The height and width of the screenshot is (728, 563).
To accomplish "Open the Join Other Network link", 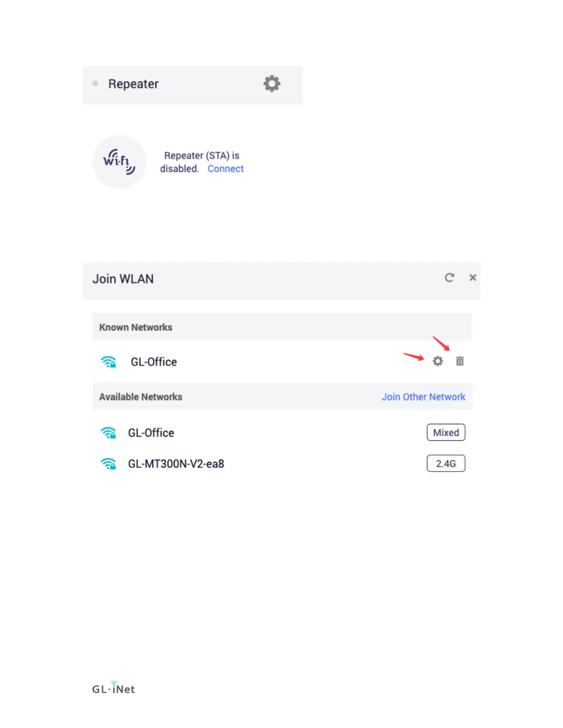I will pyautogui.click(x=423, y=397).
